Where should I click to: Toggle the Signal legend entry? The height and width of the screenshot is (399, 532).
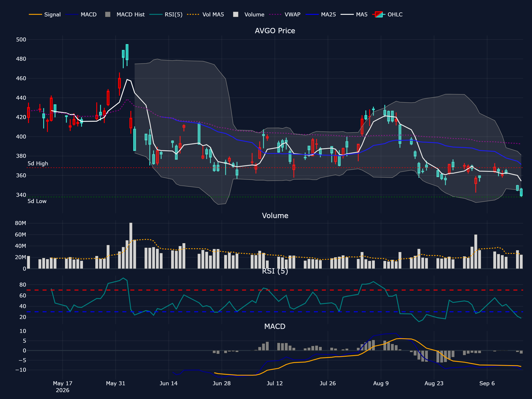pyautogui.click(x=45, y=14)
